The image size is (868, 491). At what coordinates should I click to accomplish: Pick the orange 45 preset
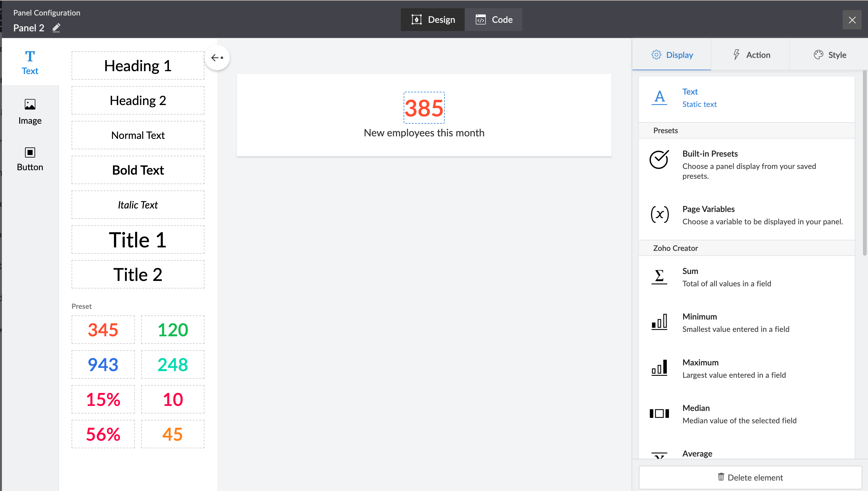coord(173,434)
